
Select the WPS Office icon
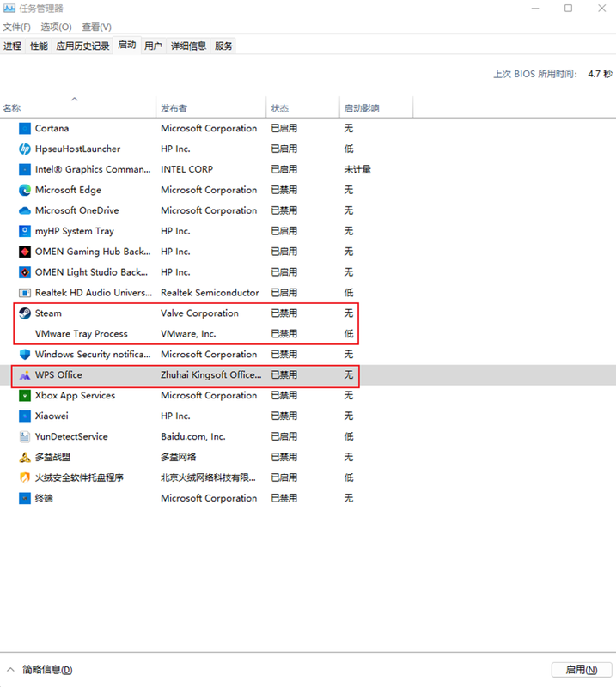(25, 375)
